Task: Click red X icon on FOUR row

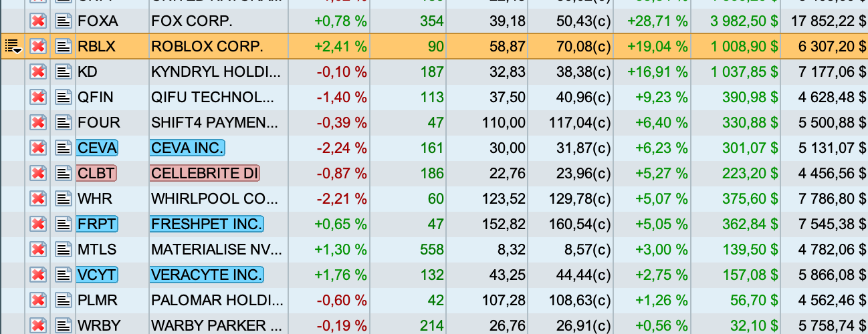Action: tap(38, 123)
